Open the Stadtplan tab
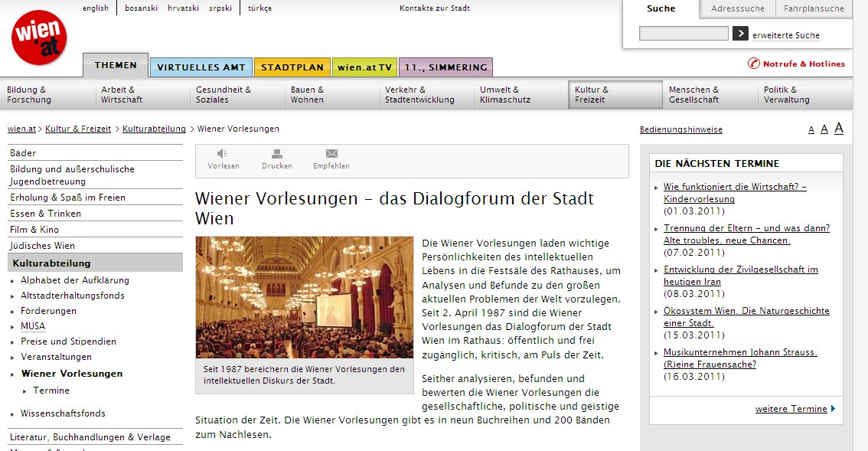The width and height of the screenshot is (868, 451). pos(292,67)
